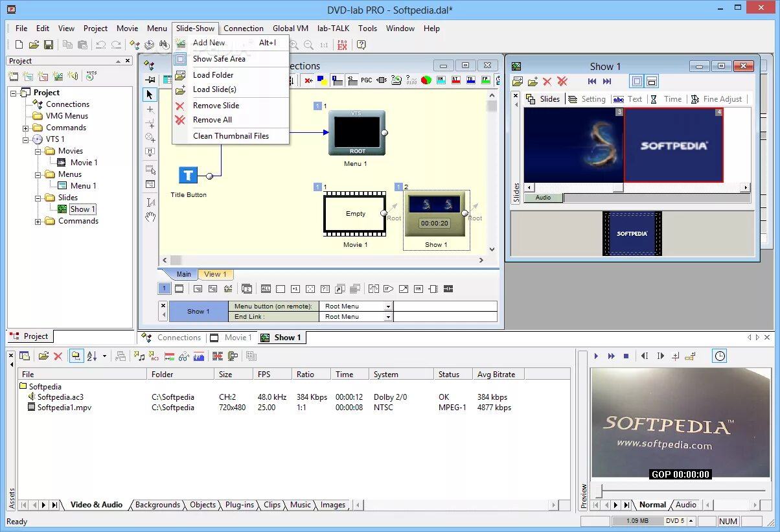Screen dimensions: 780x532
Task: Expand the Commands folder under Project
Action: click(26, 128)
